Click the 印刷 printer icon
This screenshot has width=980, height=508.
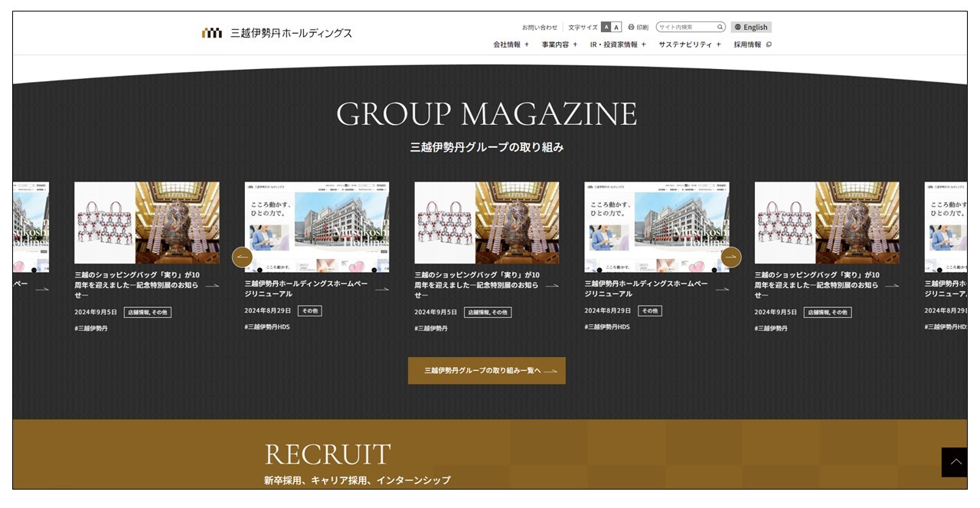(x=632, y=27)
